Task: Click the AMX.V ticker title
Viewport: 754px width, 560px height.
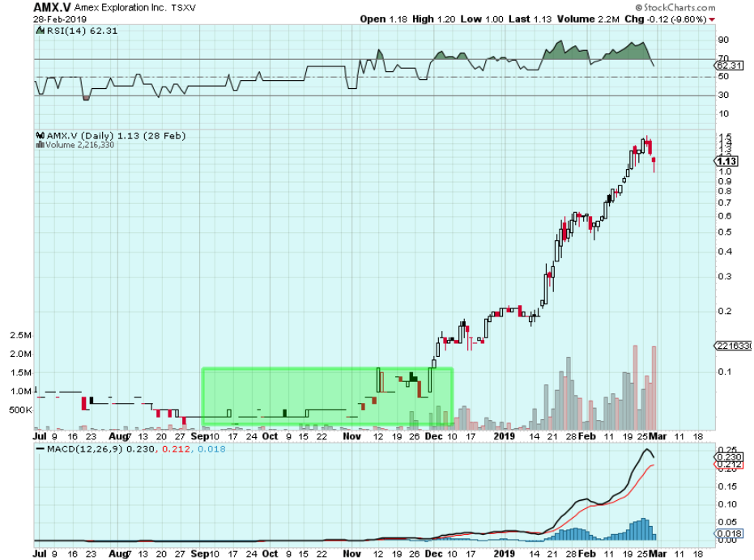Action: (x=52, y=7)
